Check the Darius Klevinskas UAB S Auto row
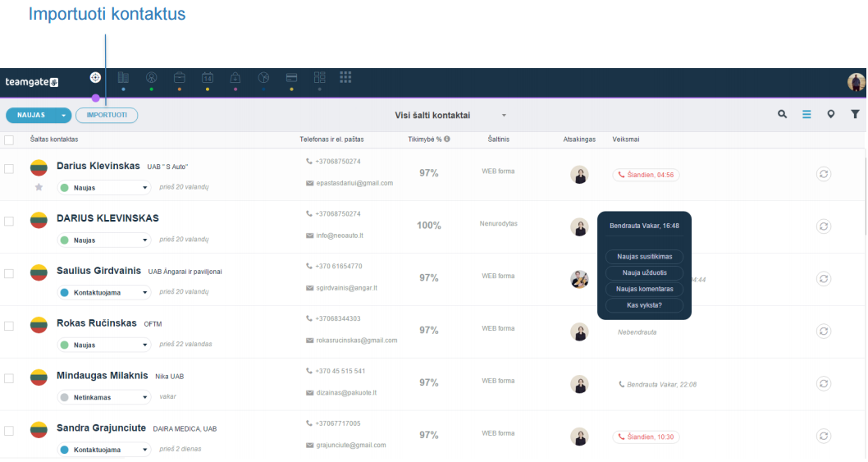868x462 pixels. point(9,169)
